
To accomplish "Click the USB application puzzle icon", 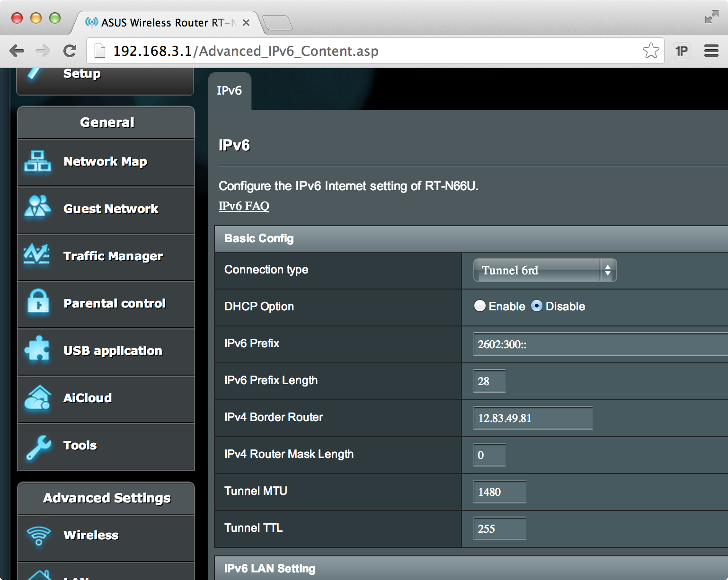I will click(x=37, y=349).
